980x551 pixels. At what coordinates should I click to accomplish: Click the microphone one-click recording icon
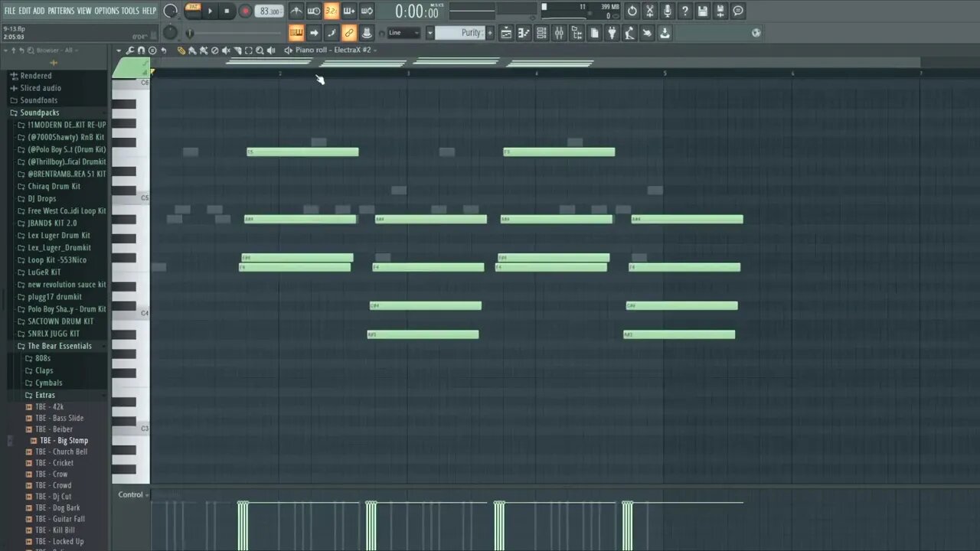pos(668,11)
